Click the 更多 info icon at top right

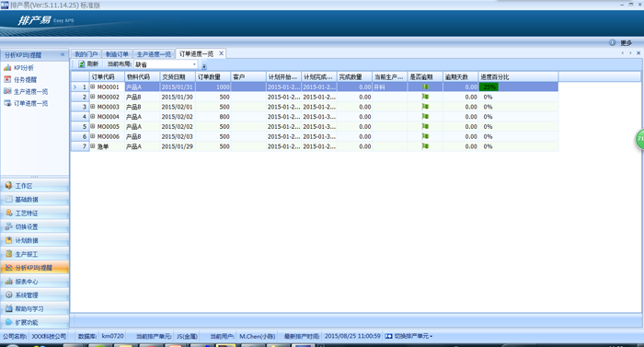click(612, 42)
